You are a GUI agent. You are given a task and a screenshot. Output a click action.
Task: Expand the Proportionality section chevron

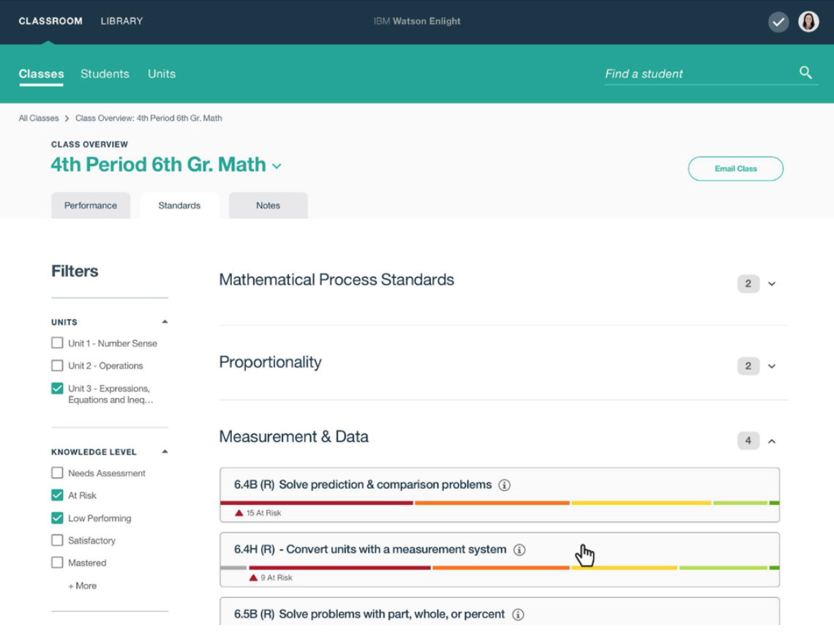772,366
